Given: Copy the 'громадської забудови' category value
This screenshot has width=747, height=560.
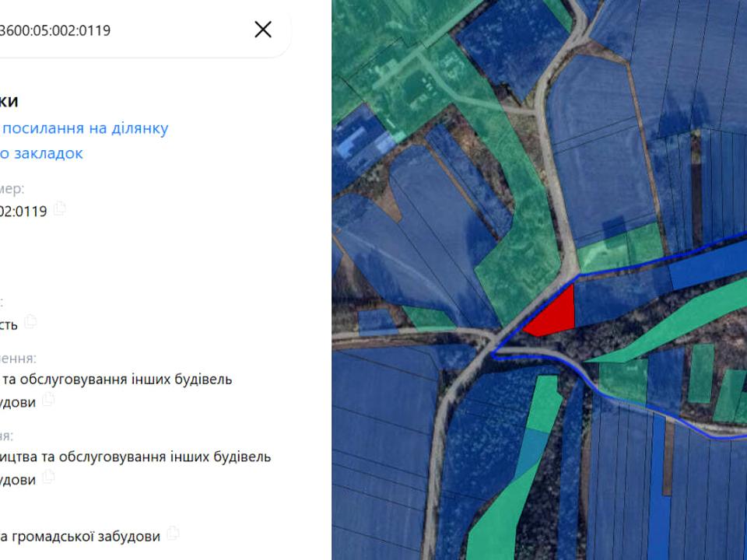Looking at the screenshot, I should tap(173, 533).
